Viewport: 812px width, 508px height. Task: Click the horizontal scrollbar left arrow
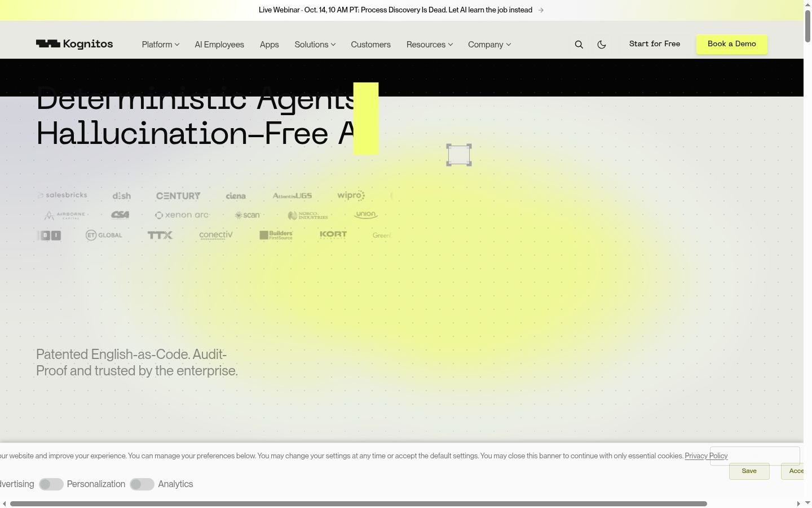(x=5, y=503)
